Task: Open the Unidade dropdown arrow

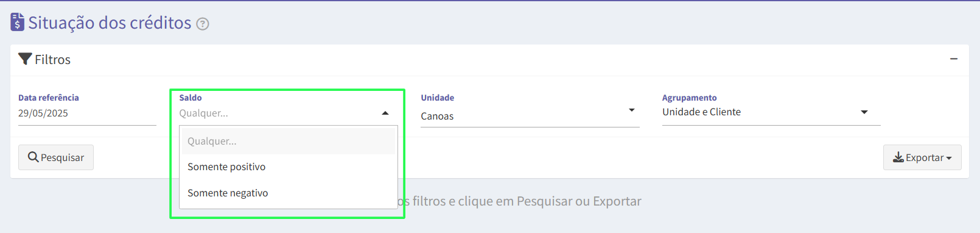Action: point(632,110)
